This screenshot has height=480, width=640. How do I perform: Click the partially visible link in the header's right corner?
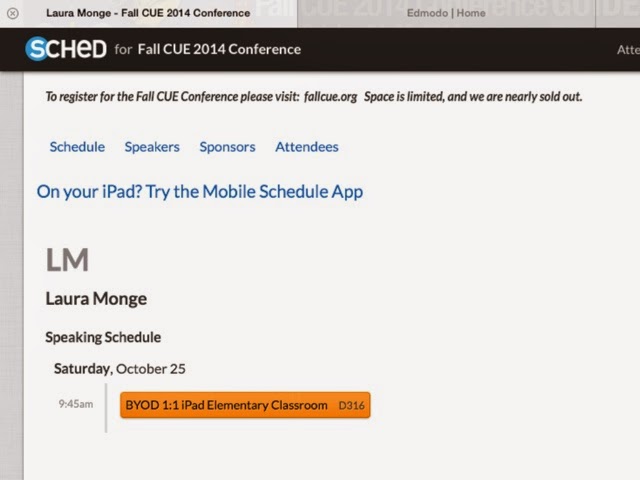coord(628,49)
